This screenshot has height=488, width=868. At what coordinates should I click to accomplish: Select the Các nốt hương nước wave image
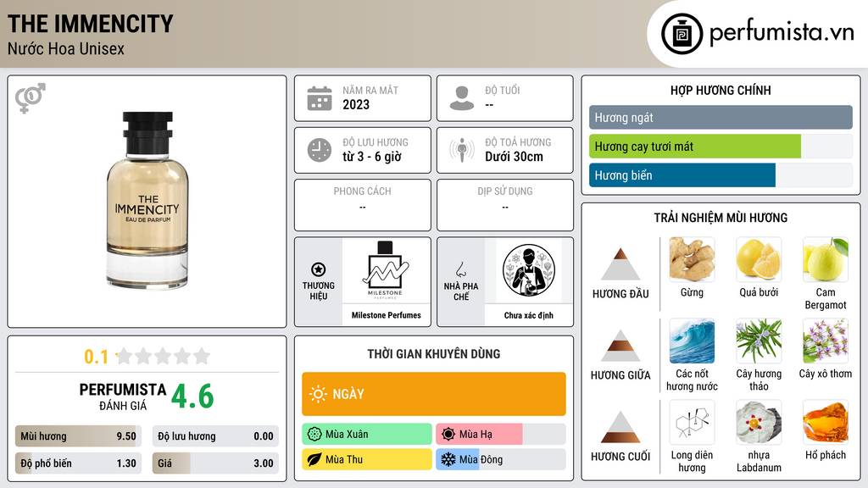coord(692,341)
